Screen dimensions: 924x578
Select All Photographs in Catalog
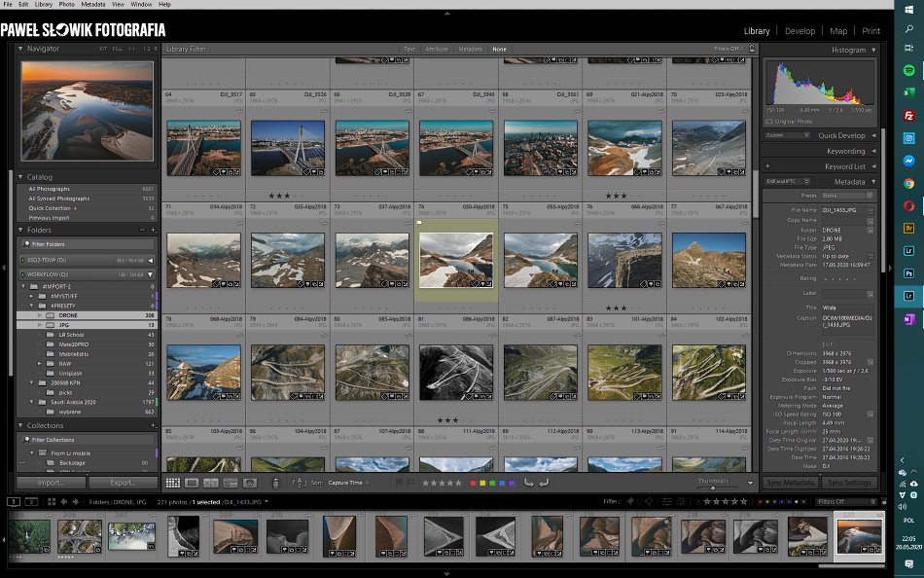pos(89,189)
